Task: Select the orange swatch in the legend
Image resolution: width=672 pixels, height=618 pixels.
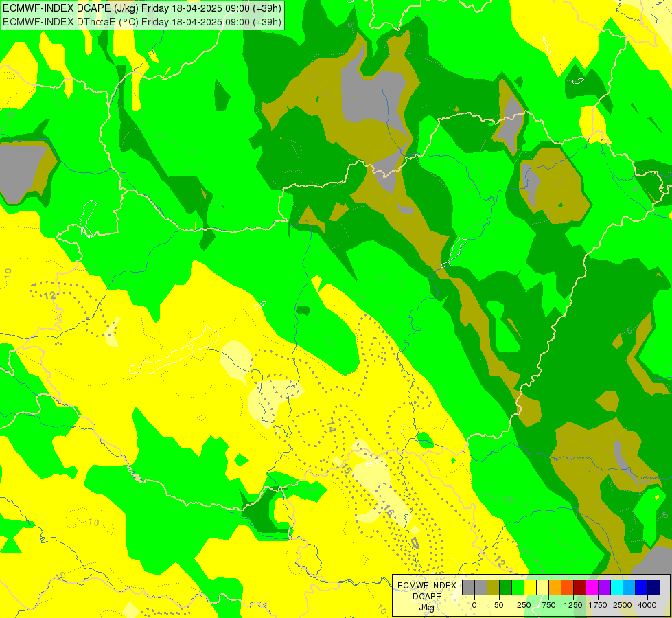Action: click(x=555, y=587)
